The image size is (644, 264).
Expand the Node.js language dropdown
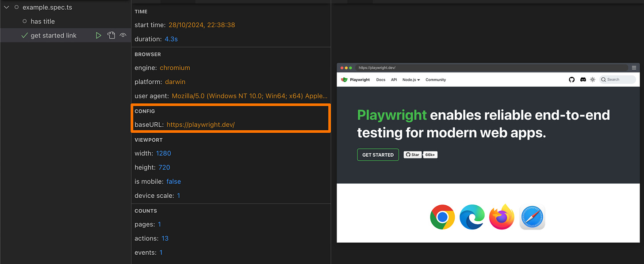pos(411,80)
